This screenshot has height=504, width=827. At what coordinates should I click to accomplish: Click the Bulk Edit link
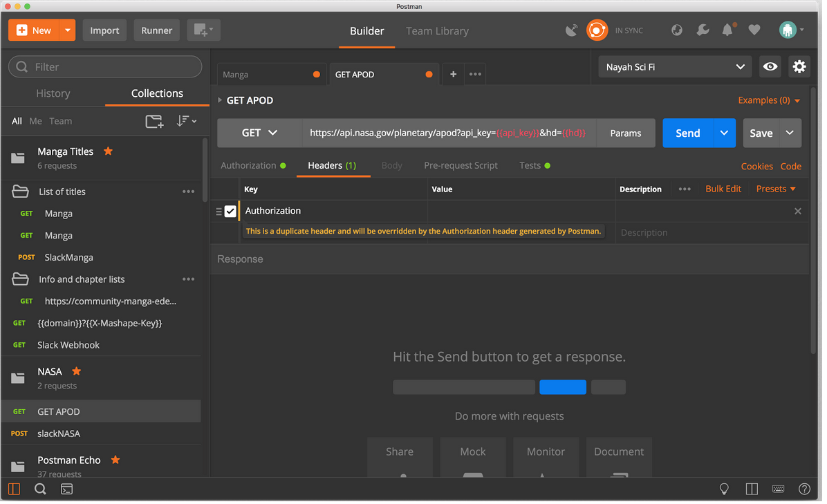tap(723, 189)
